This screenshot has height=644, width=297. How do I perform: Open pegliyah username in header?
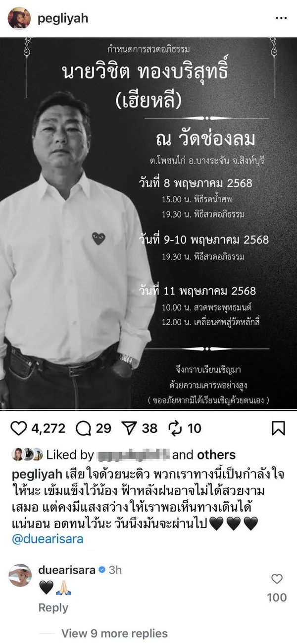tap(63, 18)
